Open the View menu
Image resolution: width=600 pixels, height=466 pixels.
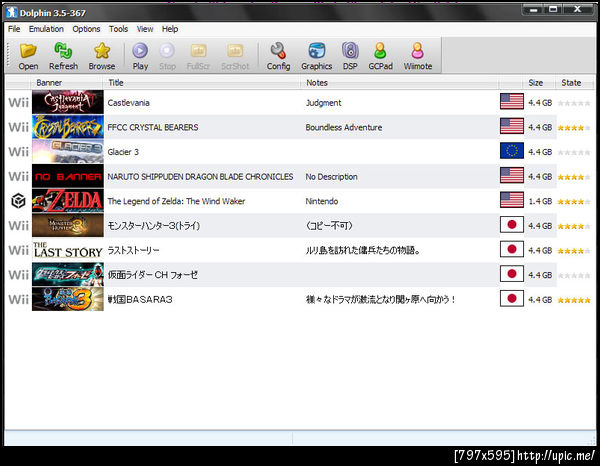point(145,29)
